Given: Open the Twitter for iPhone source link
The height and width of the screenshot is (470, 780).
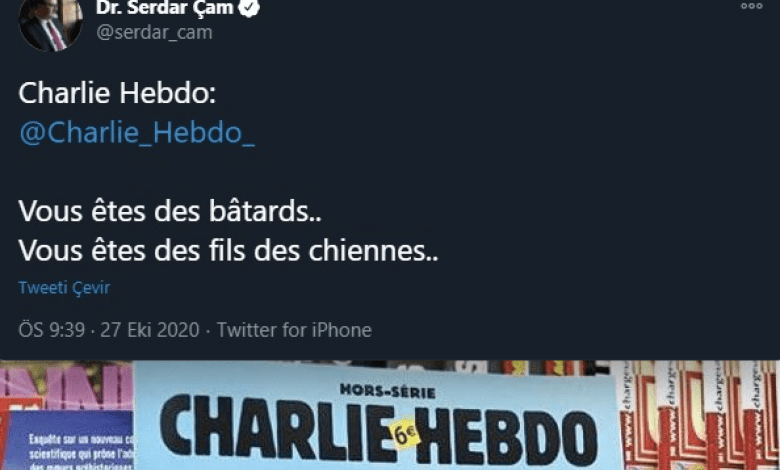Looking at the screenshot, I should tap(294, 330).
